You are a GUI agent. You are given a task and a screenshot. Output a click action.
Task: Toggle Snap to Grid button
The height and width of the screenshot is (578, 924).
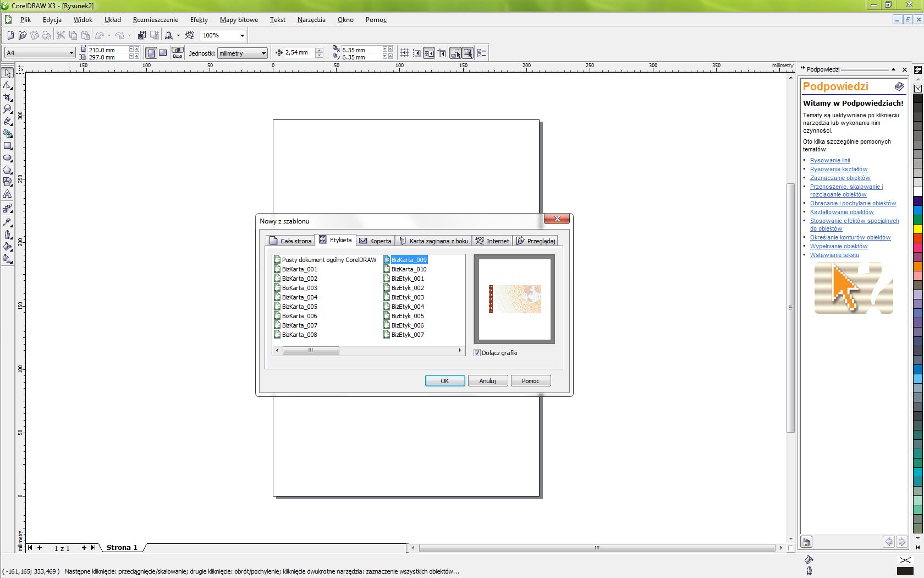(404, 53)
